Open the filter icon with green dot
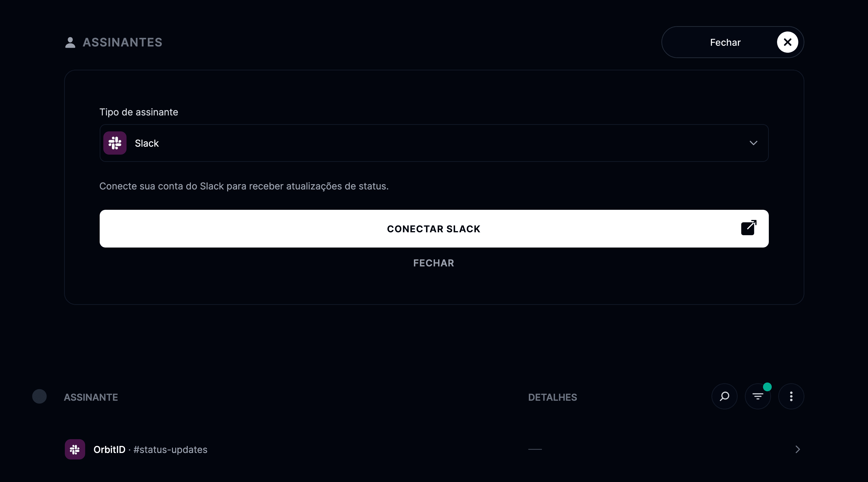 pos(758,396)
